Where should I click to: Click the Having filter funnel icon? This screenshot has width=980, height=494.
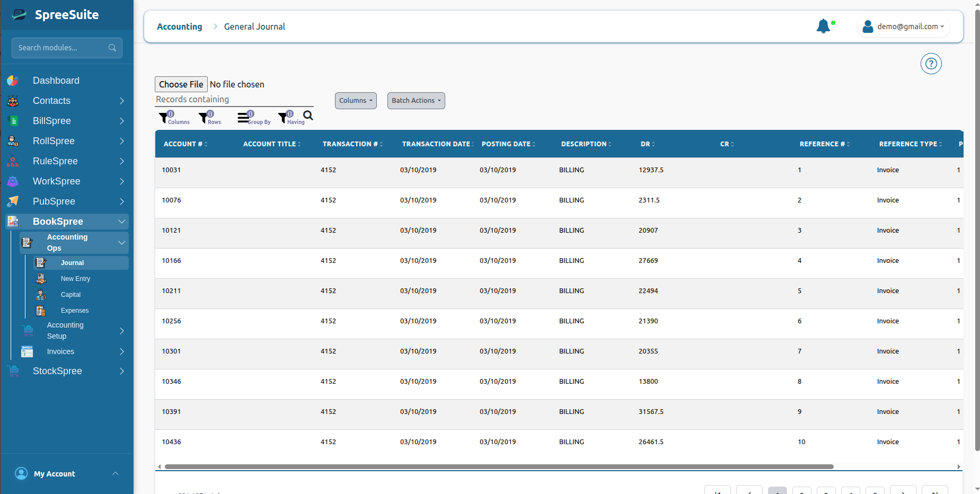[282, 118]
